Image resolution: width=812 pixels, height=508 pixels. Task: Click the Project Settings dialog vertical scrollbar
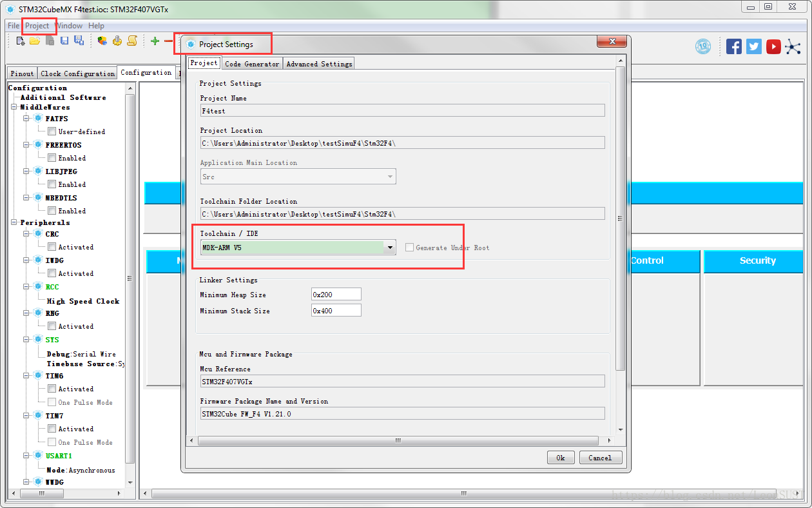click(620, 217)
